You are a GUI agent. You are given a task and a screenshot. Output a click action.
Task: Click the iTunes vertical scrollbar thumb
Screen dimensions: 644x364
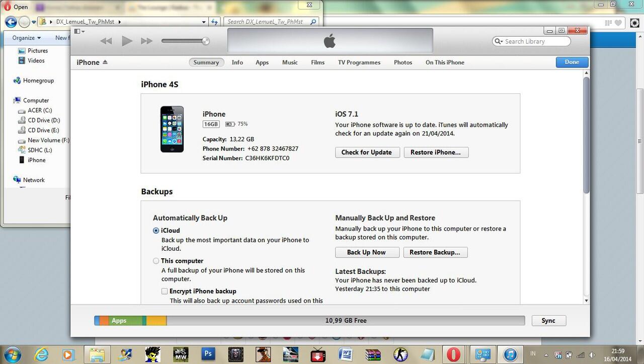(x=586, y=134)
